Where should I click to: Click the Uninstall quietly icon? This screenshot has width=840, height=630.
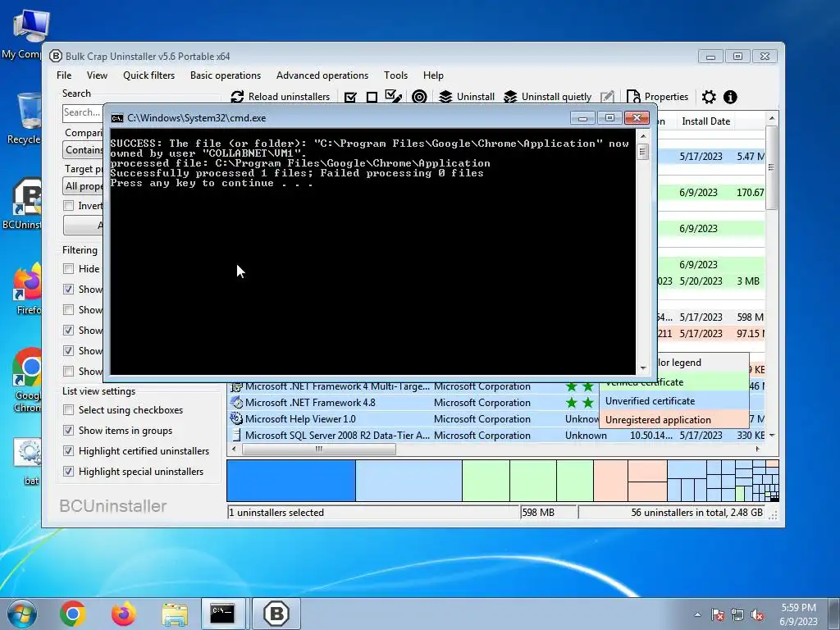tap(510, 97)
